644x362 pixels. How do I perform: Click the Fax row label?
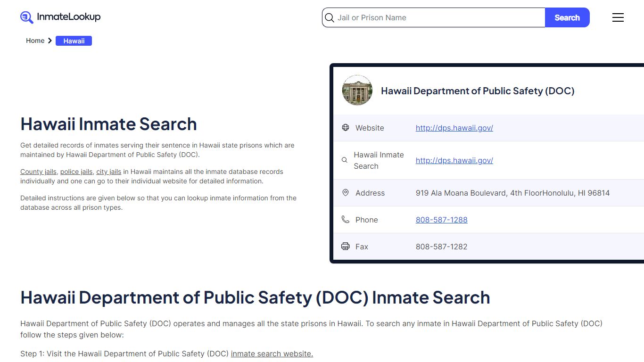[362, 247]
